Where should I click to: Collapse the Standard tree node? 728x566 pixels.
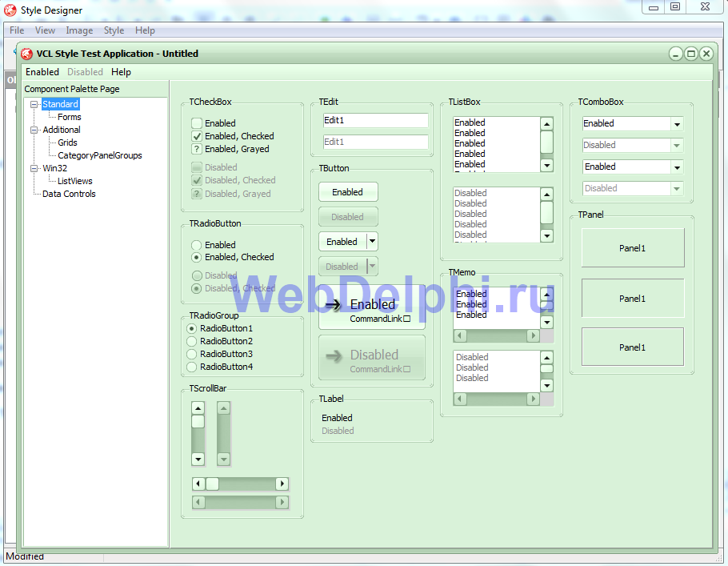[x=34, y=105]
